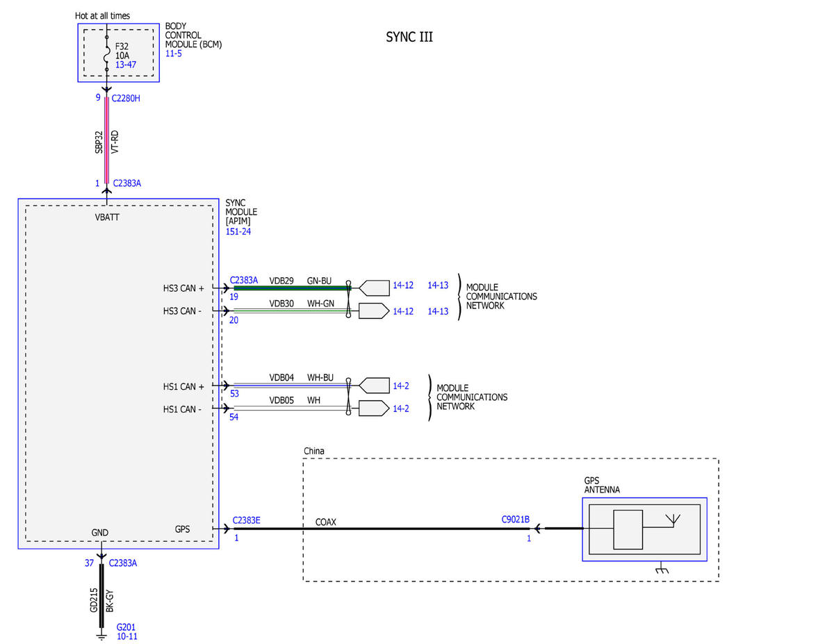Screen dimensions: 834x644
Task: Open the G201 ground reference
Action: point(126,626)
